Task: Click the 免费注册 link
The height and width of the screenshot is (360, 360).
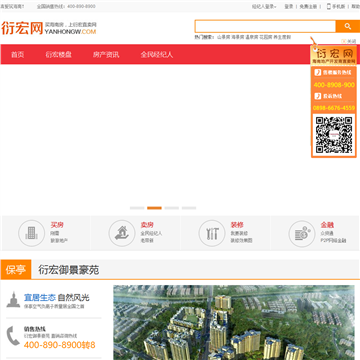Action: [x=308, y=6]
